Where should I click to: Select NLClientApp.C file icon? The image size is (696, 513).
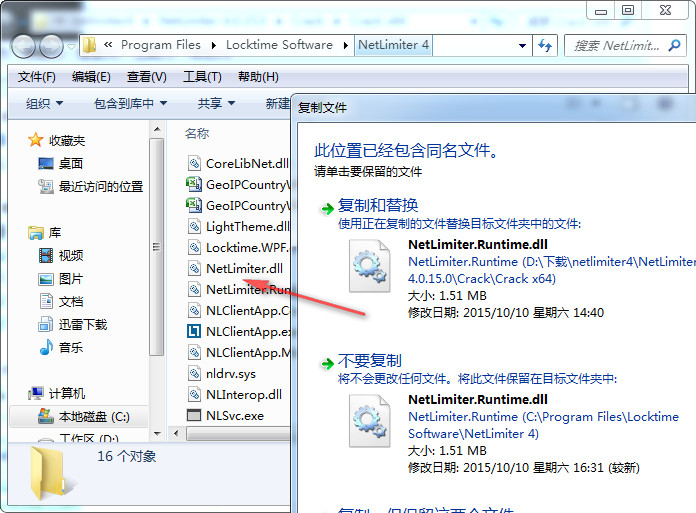click(x=194, y=310)
